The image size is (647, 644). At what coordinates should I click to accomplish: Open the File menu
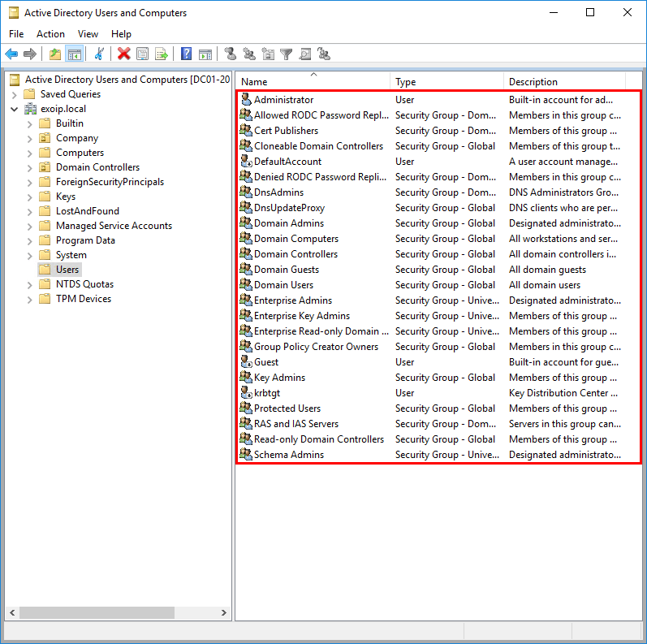16,34
